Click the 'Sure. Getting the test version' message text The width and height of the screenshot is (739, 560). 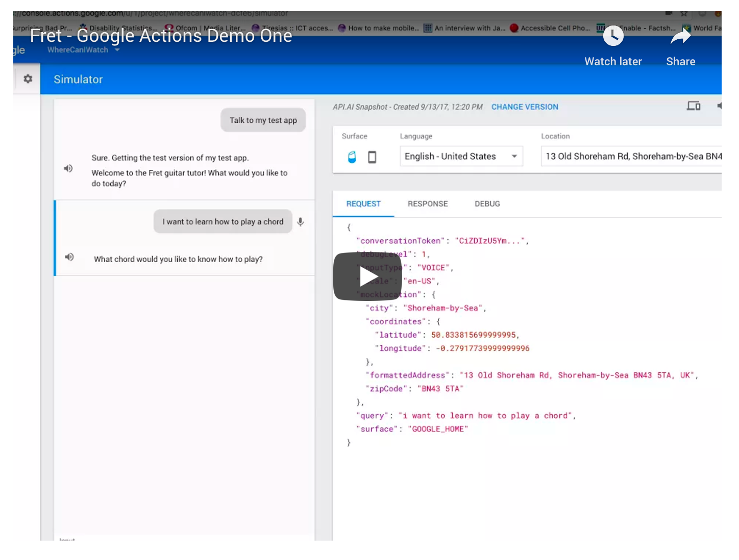pos(170,158)
